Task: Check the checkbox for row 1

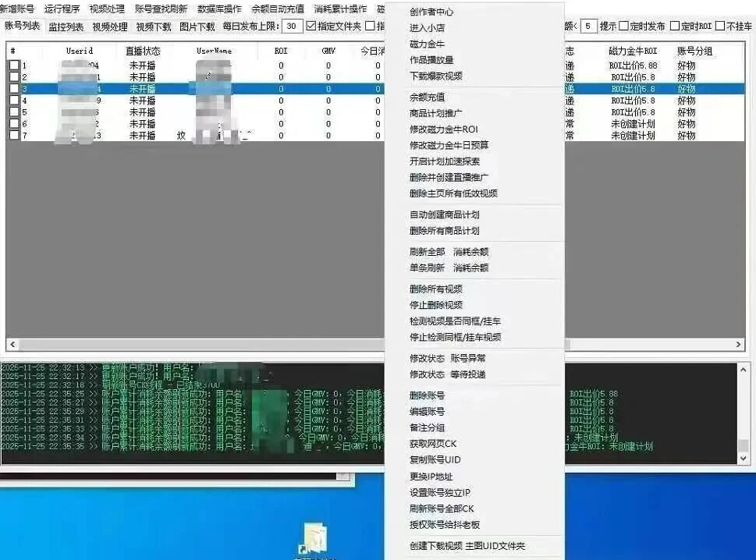Action: tap(15, 65)
